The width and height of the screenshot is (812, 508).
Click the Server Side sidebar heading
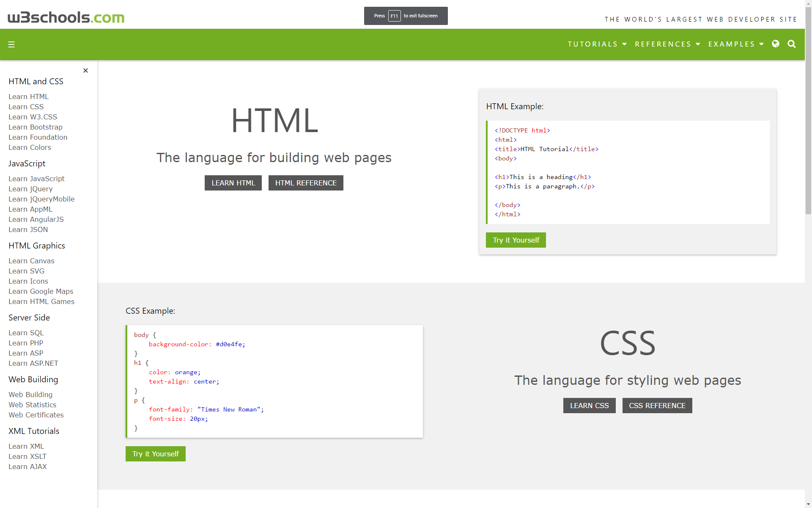point(29,317)
